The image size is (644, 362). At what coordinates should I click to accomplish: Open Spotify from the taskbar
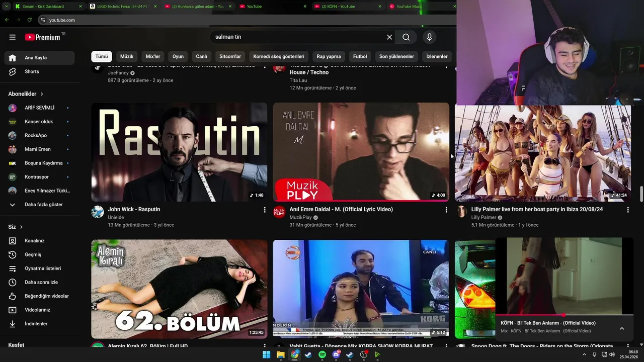pyautogui.click(x=322, y=354)
